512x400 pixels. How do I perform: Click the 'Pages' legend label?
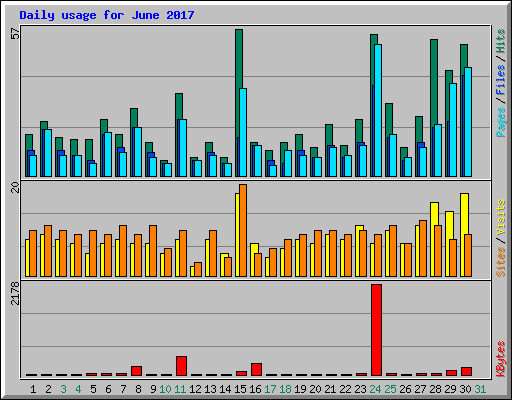pos(501,122)
